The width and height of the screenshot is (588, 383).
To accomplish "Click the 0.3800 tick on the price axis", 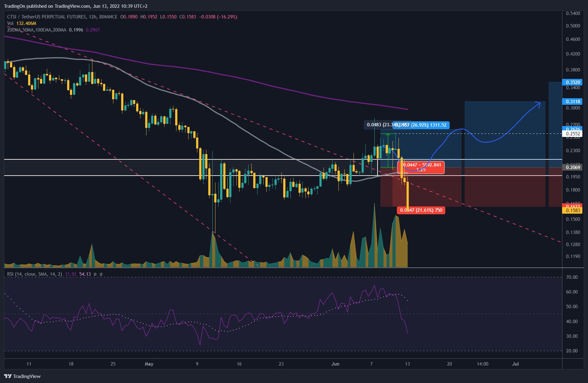I will [573, 70].
